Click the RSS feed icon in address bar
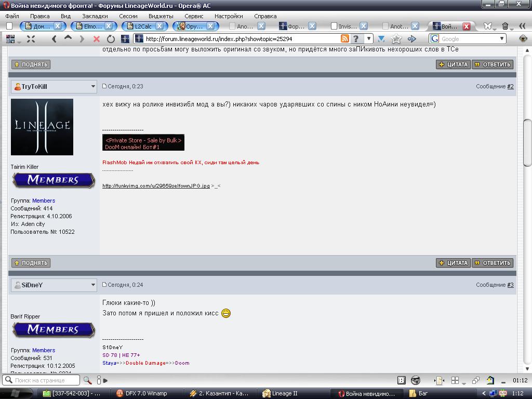Image resolution: width=532 pixels, height=399 pixels. pyautogui.click(x=344, y=39)
